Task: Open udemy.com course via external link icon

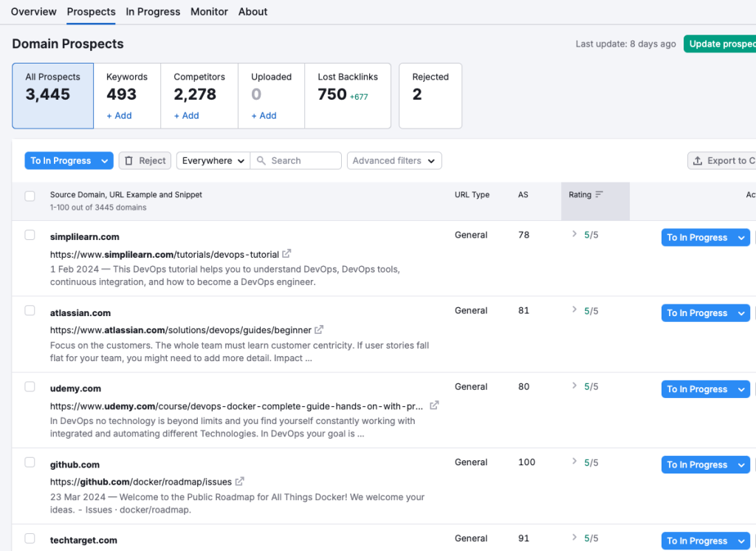Action: [x=433, y=405]
